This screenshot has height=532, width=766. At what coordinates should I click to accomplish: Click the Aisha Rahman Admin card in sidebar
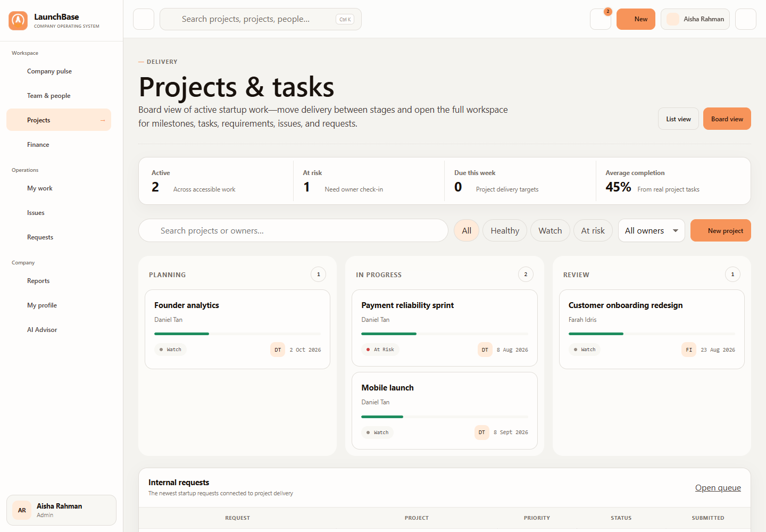[61, 510]
